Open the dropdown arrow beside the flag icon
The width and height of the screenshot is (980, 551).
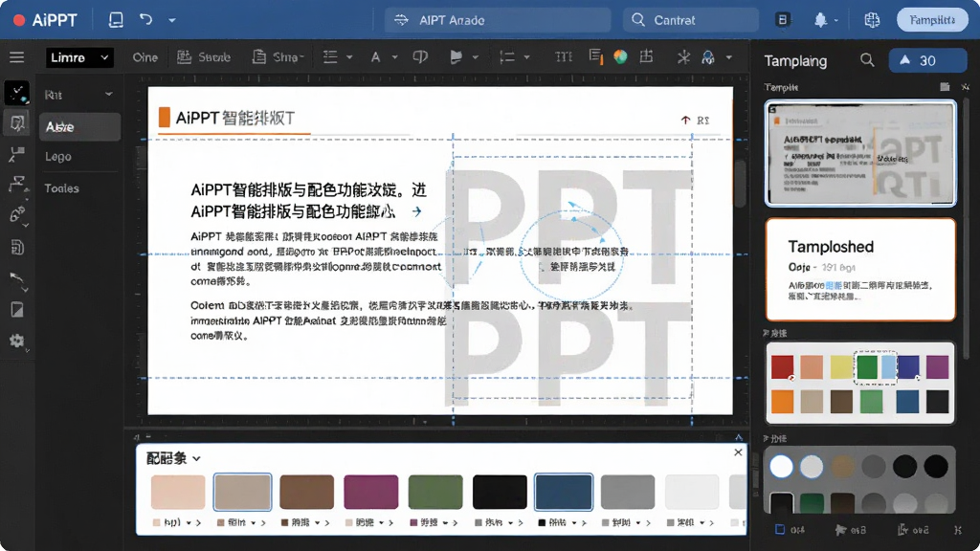[x=475, y=57]
